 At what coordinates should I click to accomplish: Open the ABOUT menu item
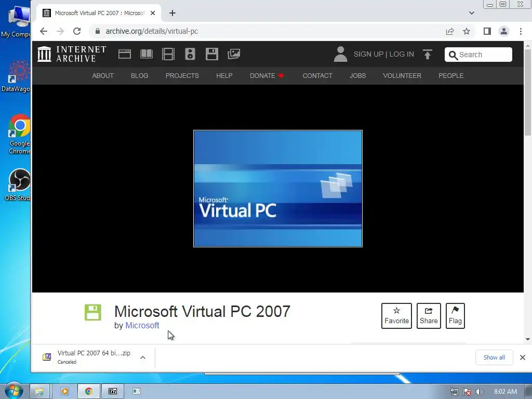pos(103,76)
